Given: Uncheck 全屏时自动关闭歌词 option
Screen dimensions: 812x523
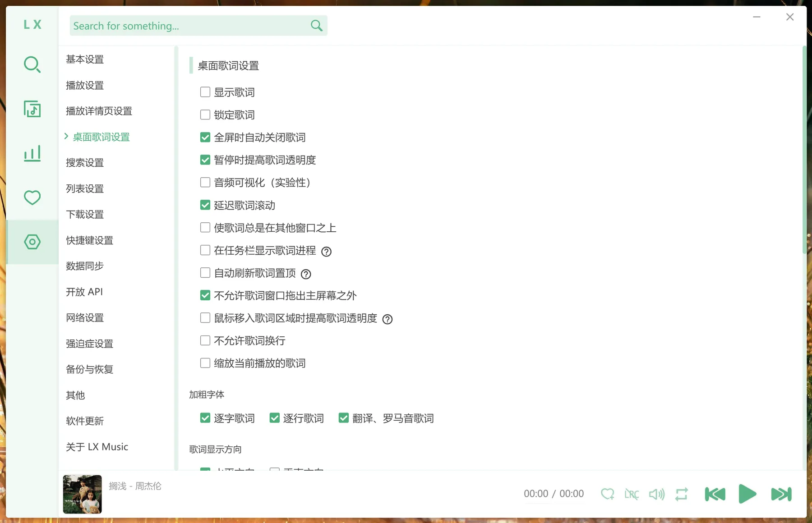Looking at the screenshot, I should click(205, 137).
